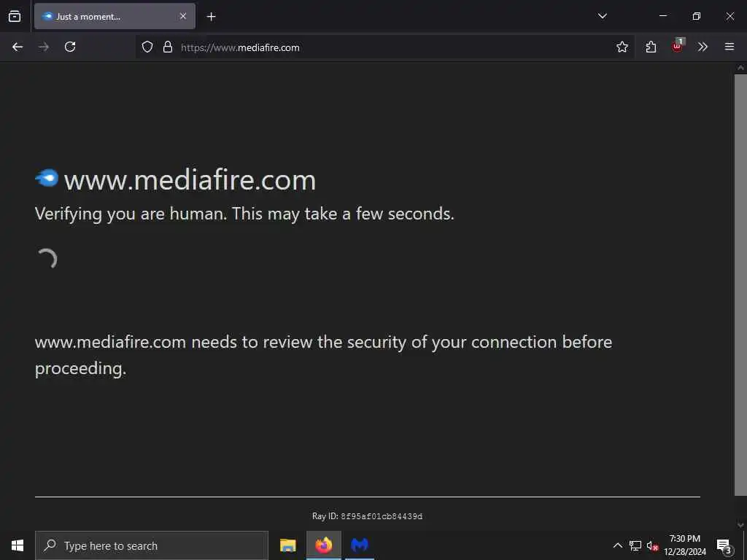Screen dimensions: 747x560
Task: Open Firefox application hamburger menu
Action: coord(729,47)
